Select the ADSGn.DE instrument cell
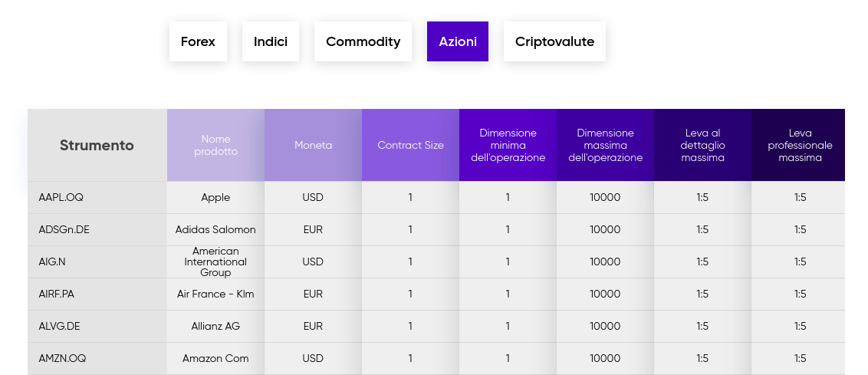The image size is (868, 375). 64,229
